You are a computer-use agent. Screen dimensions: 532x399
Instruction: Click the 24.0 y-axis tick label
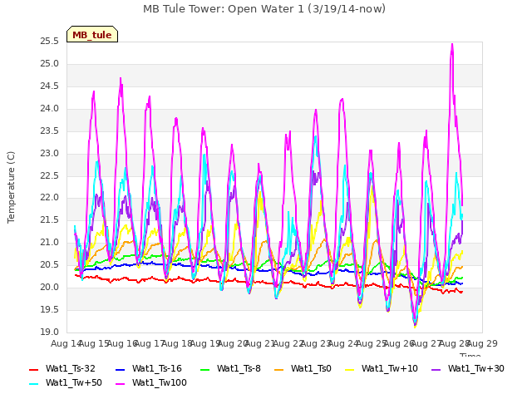tap(49, 109)
